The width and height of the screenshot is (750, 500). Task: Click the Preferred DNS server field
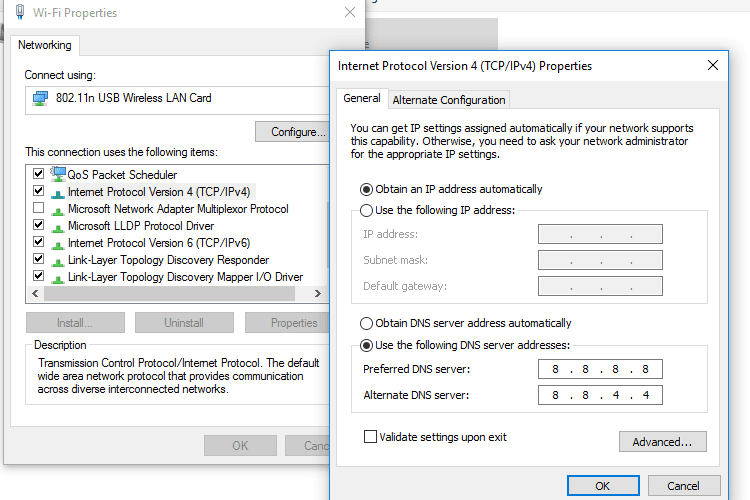coord(600,369)
